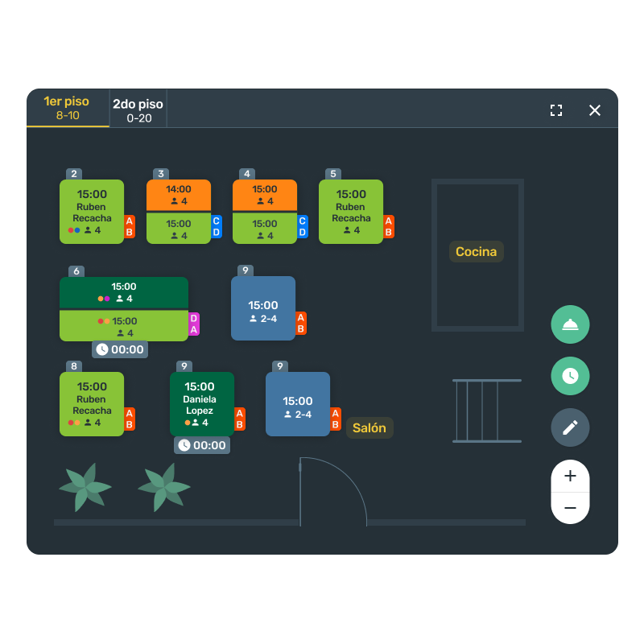Click the AB tag on table 8
Viewport: 644px width, 644px height.
pos(130,419)
